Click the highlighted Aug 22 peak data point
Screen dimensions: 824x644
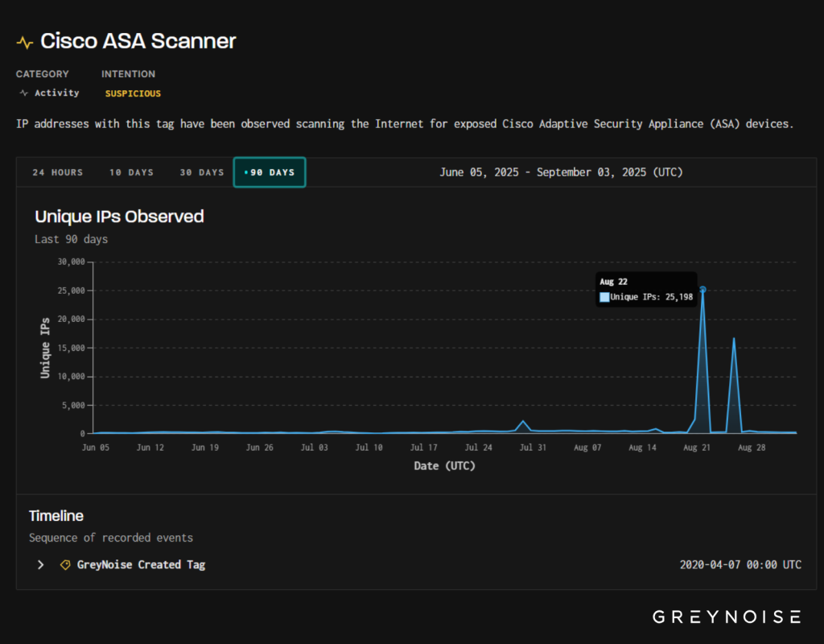coord(702,289)
